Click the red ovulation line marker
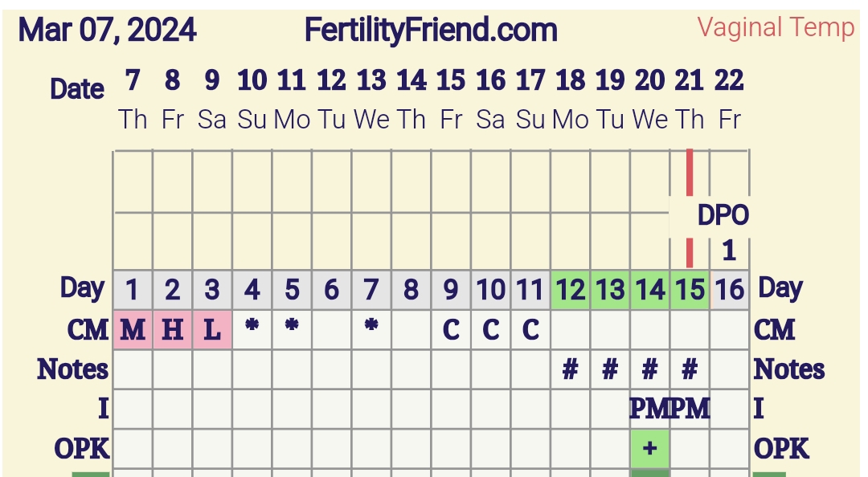 (690, 173)
